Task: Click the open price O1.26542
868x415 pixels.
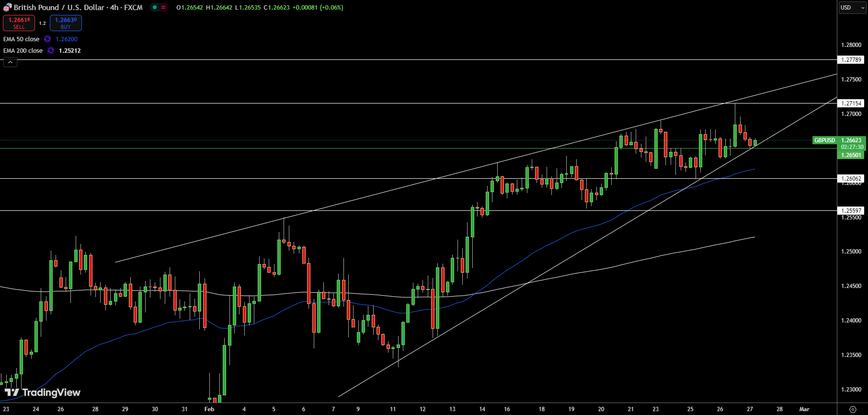Action: (189, 7)
